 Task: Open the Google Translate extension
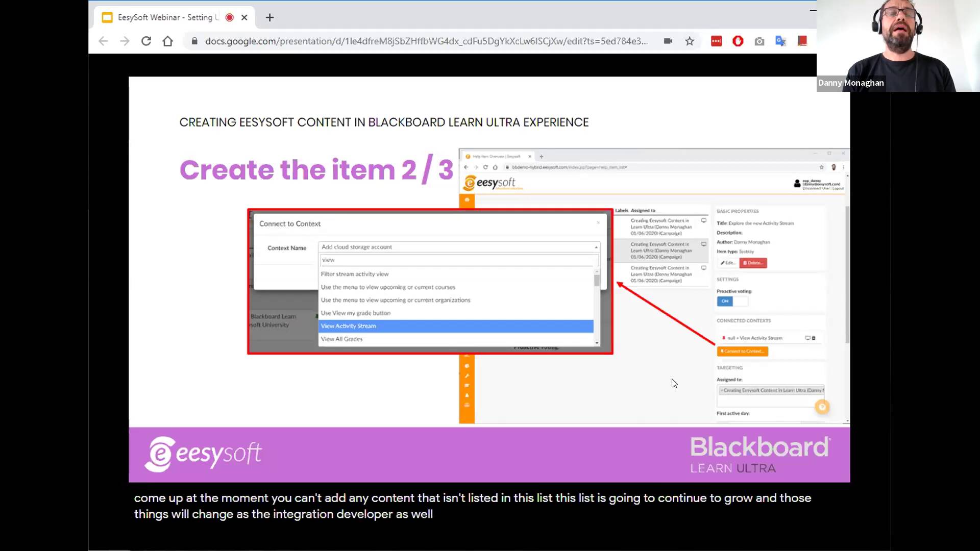[x=780, y=41]
